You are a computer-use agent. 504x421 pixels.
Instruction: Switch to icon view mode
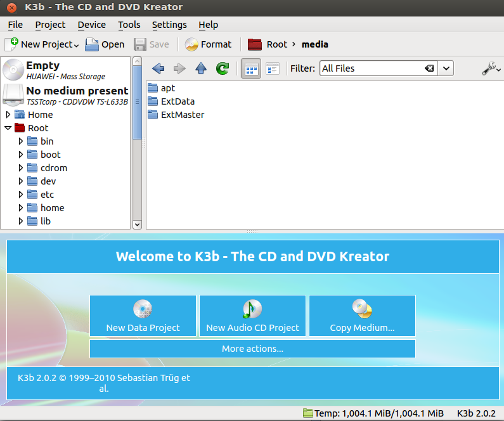pyautogui.click(x=251, y=68)
